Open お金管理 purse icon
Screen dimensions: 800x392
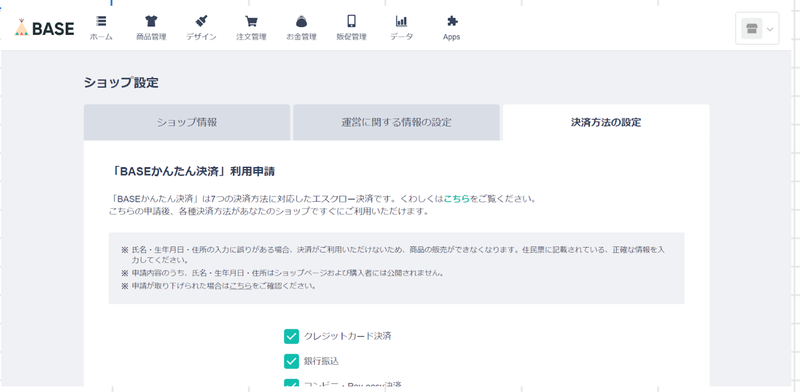(x=302, y=21)
